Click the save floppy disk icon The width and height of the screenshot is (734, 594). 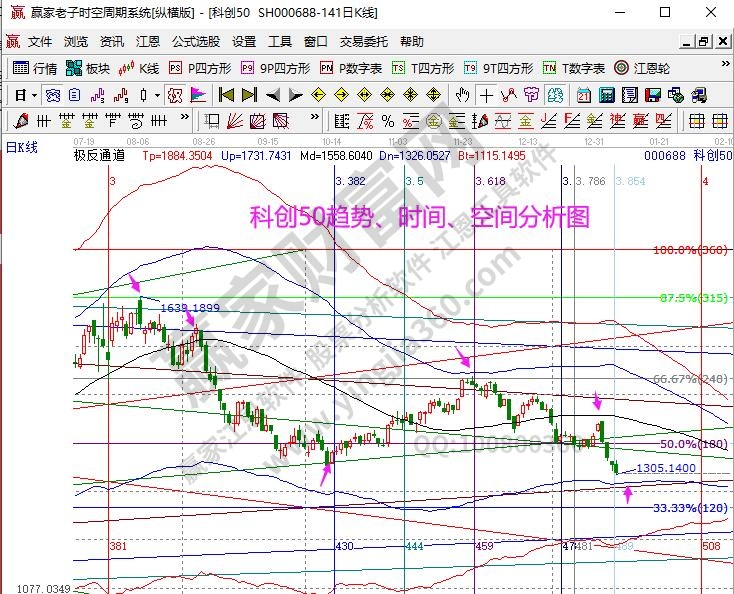pos(652,95)
